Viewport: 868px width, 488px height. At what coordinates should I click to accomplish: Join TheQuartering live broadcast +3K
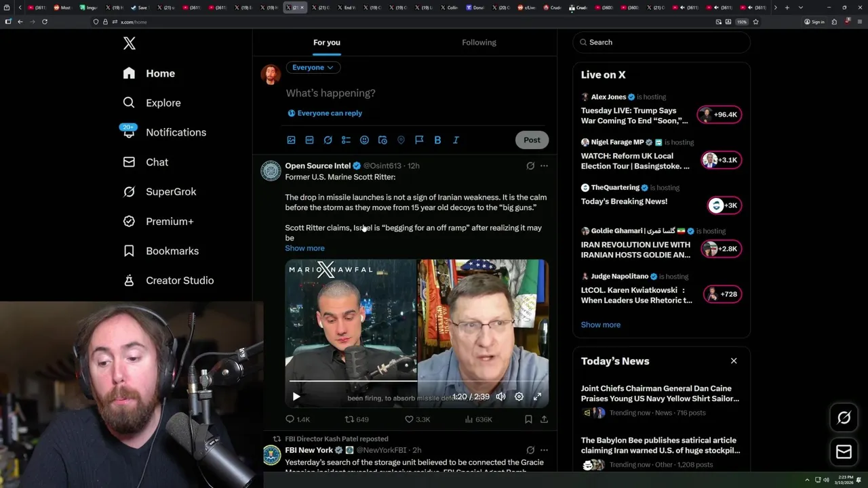(724, 205)
